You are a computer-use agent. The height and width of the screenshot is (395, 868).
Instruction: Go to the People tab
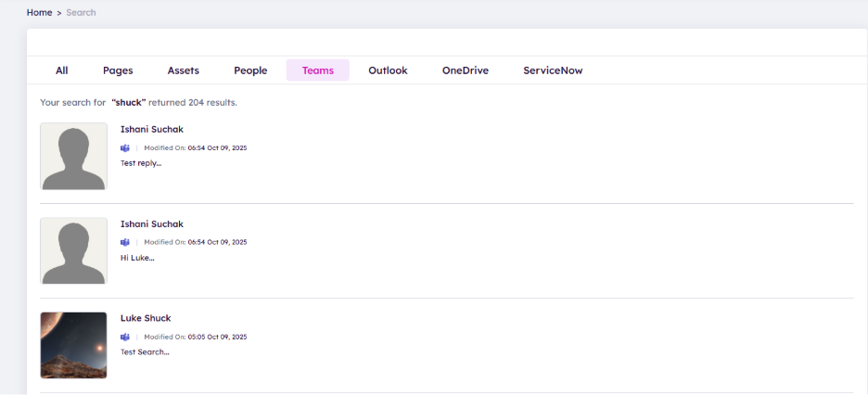250,70
